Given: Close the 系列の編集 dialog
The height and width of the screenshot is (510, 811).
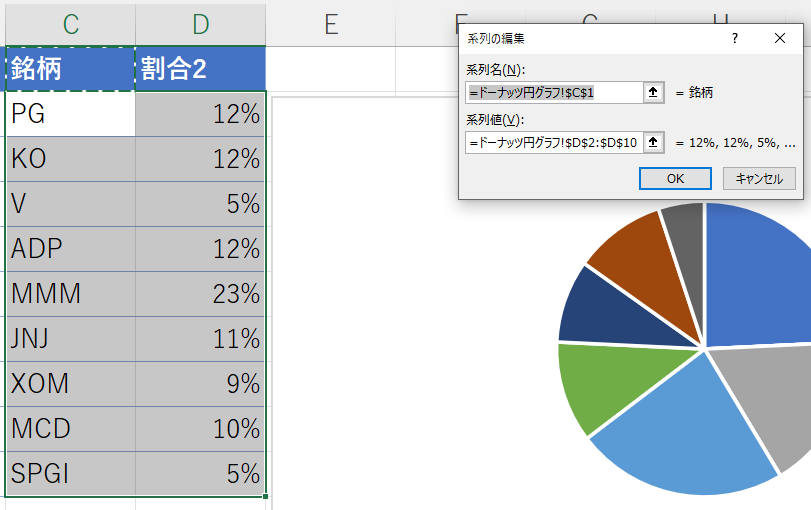Looking at the screenshot, I should click(x=780, y=38).
